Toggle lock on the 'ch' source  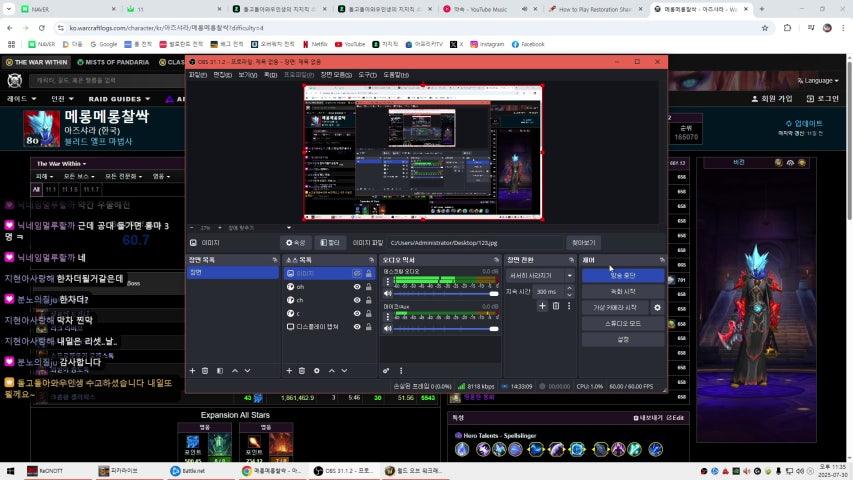click(369, 300)
